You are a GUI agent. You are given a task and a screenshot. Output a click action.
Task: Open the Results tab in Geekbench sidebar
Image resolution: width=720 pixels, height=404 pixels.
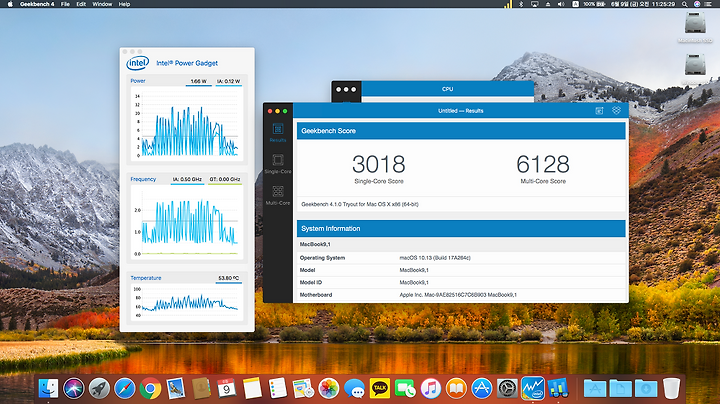tap(278, 133)
